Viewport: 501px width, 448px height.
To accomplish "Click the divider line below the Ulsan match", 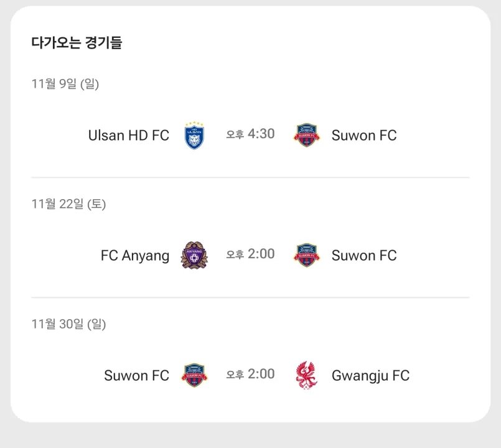I will pos(250,177).
